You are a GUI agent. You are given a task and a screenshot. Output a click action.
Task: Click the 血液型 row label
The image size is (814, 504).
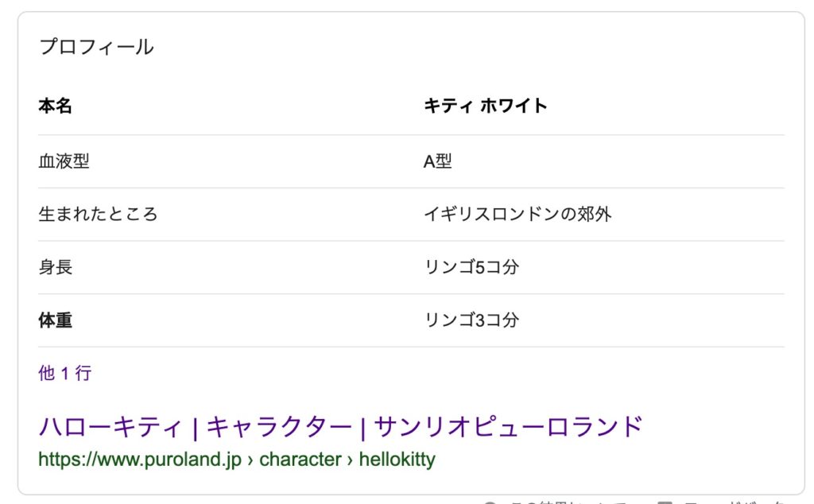(64, 161)
